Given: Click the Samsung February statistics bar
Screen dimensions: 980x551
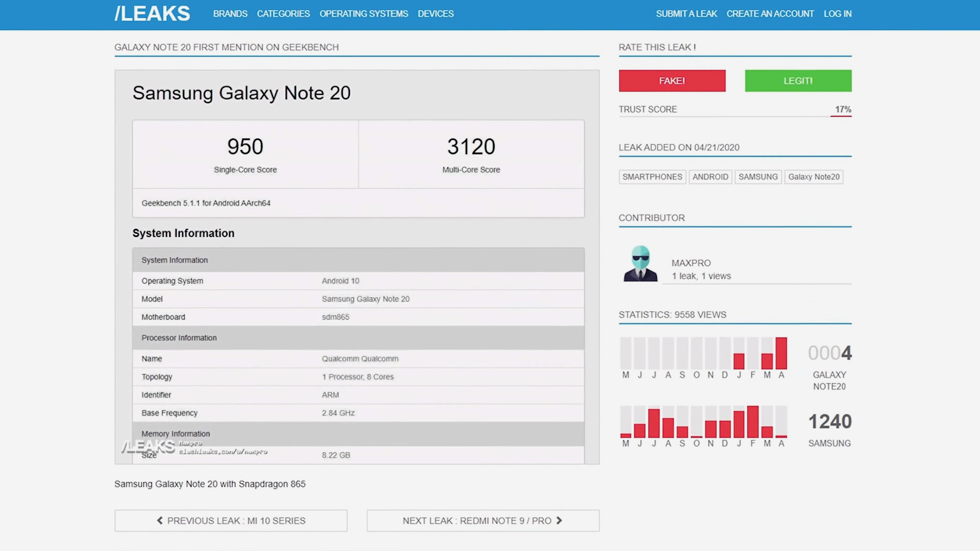Looking at the screenshot, I should pos(752,422).
